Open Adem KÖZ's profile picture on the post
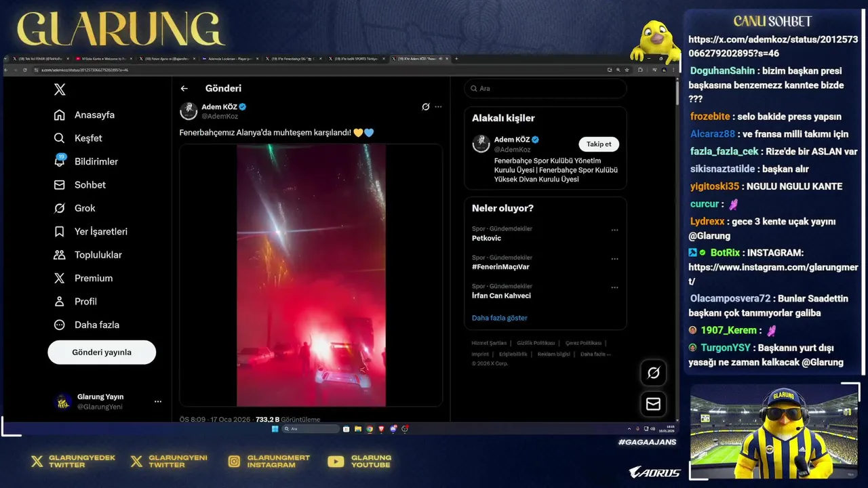Screen dimensions: 868x488 189,111
